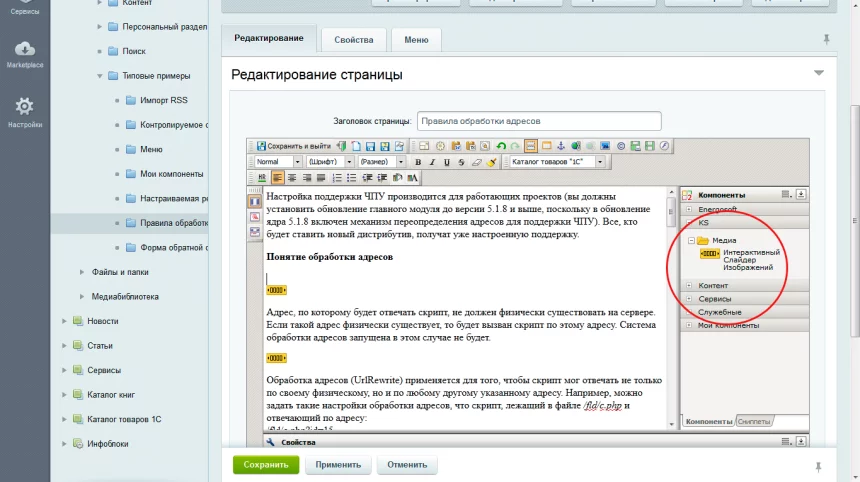The height and width of the screenshot is (482, 860).
Task: Open the Normal paragraph style dropdown
Action: pyautogui.click(x=278, y=162)
